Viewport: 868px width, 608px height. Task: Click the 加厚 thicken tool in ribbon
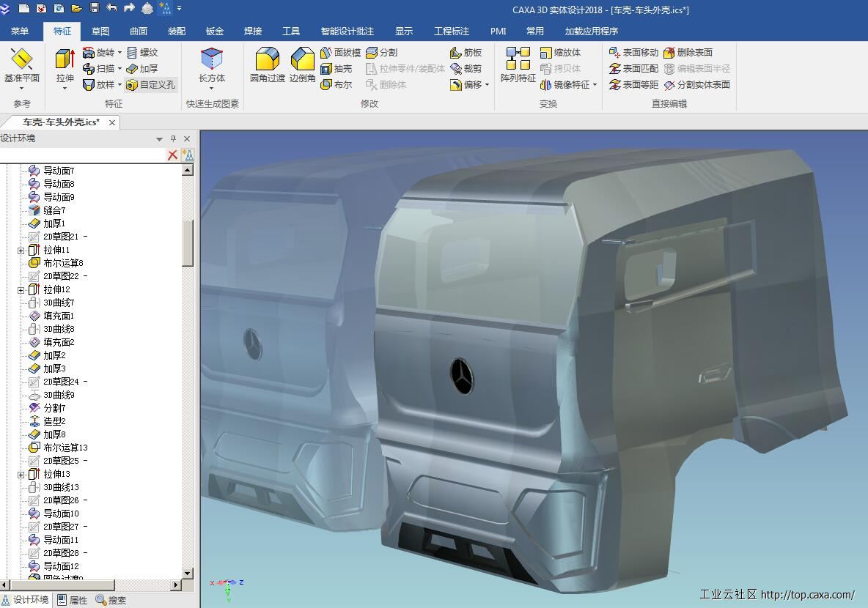142,69
